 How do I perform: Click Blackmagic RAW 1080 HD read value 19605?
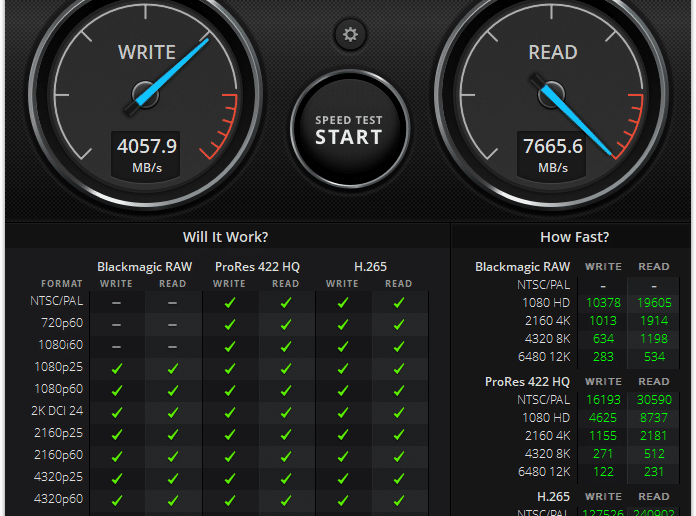coord(654,303)
